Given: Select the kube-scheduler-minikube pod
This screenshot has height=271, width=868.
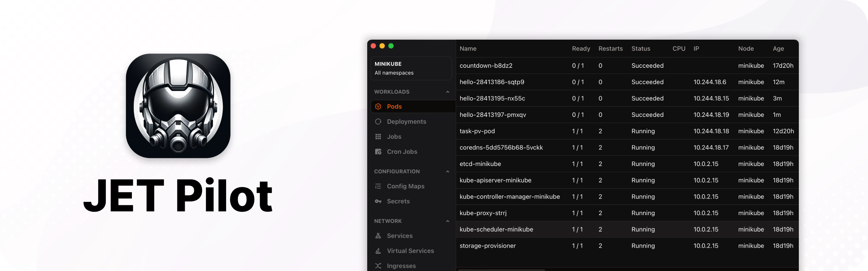Looking at the screenshot, I should click(627, 229).
